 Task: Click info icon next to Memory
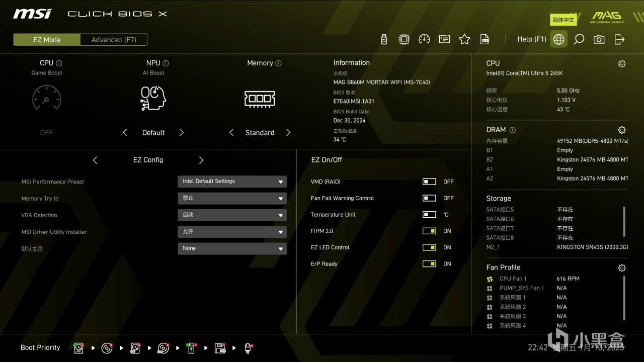point(279,63)
